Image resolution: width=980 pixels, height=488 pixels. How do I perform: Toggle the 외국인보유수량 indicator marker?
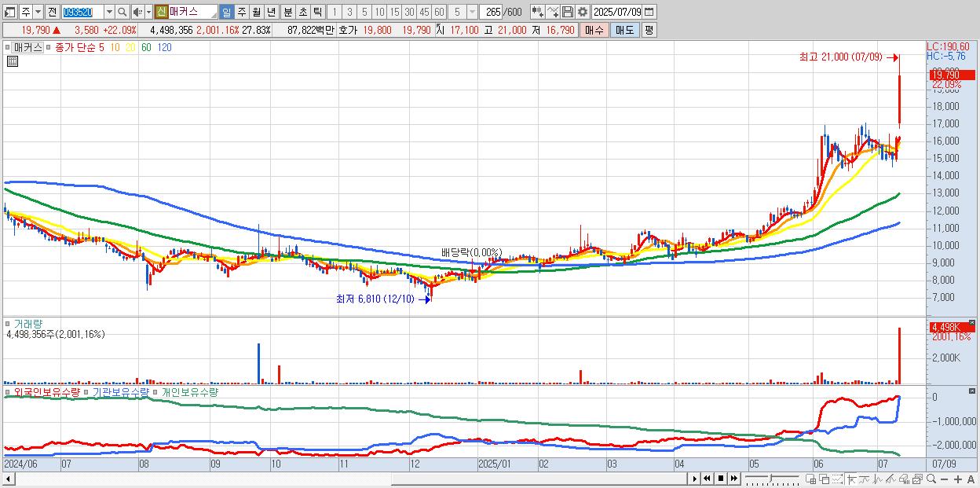coord(8,391)
